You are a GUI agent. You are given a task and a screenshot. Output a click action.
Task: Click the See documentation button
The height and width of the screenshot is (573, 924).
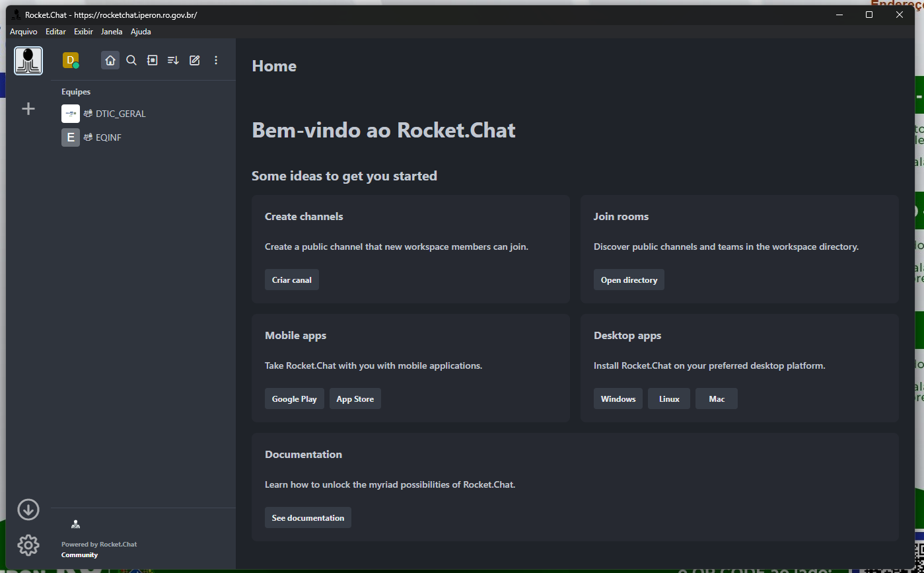(308, 517)
